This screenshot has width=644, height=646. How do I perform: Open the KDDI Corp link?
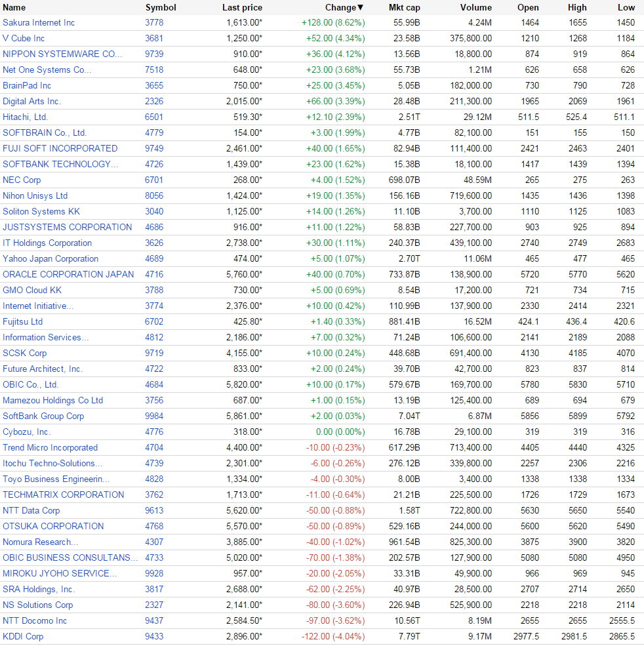click(x=23, y=637)
